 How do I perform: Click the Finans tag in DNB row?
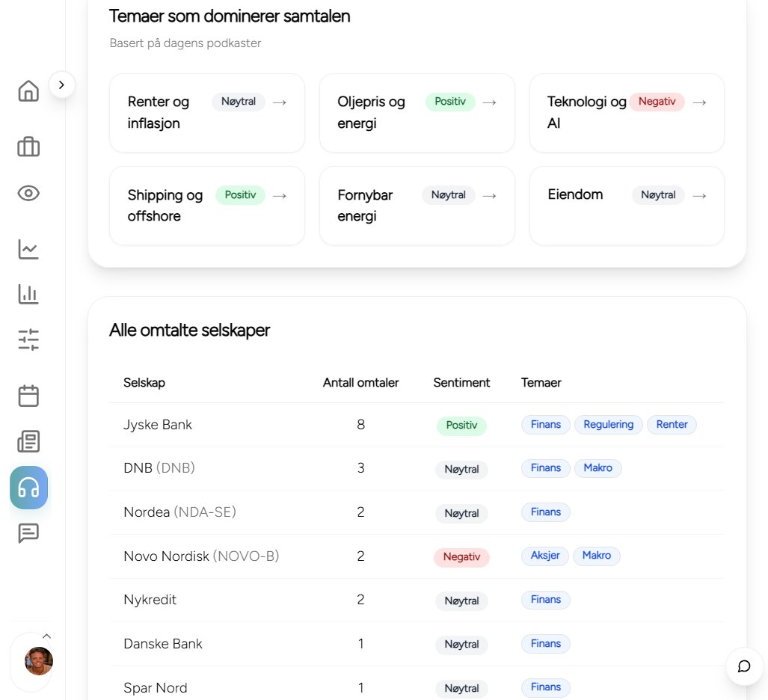click(x=546, y=468)
